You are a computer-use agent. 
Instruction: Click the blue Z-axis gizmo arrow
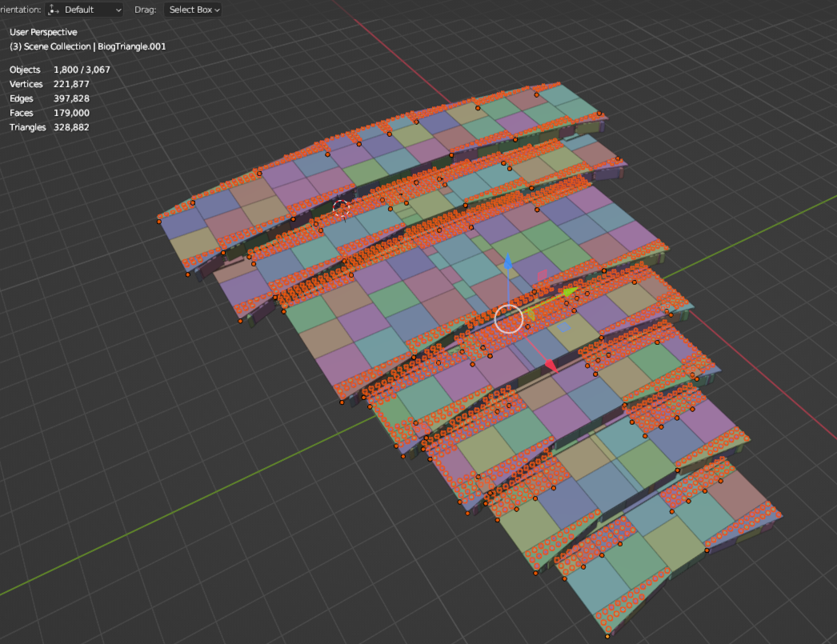tap(508, 262)
